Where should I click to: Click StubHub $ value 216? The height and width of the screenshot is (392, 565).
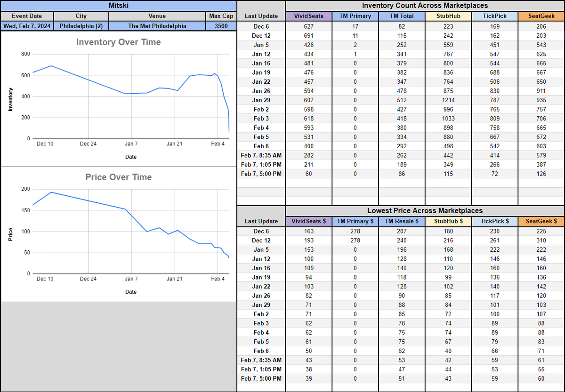(448, 240)
